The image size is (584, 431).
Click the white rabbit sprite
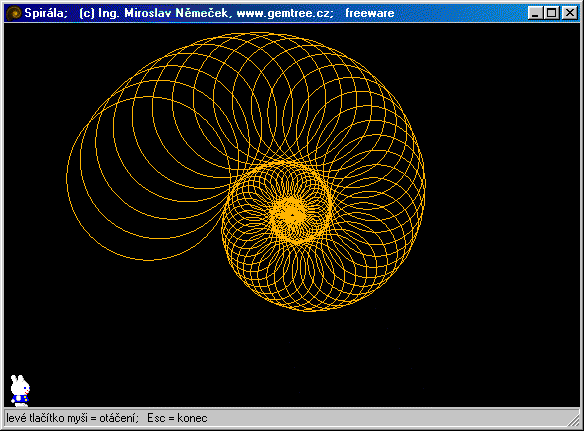(20, 390)
